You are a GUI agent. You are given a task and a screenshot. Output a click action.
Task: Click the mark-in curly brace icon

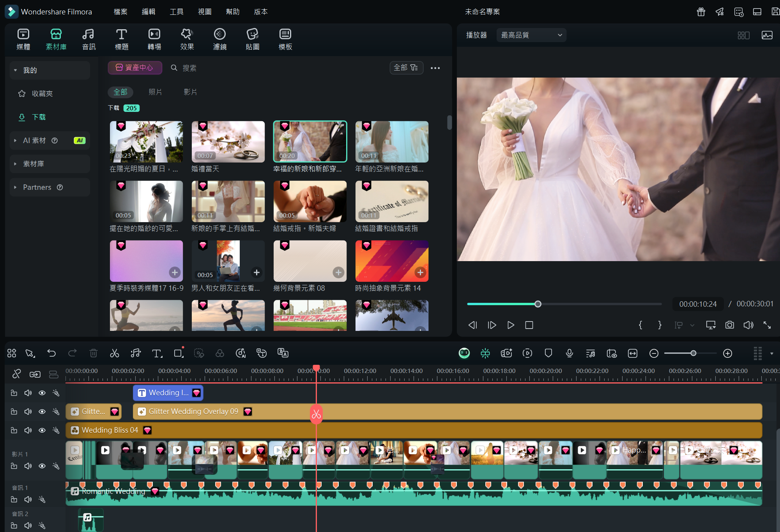(640, 325)
